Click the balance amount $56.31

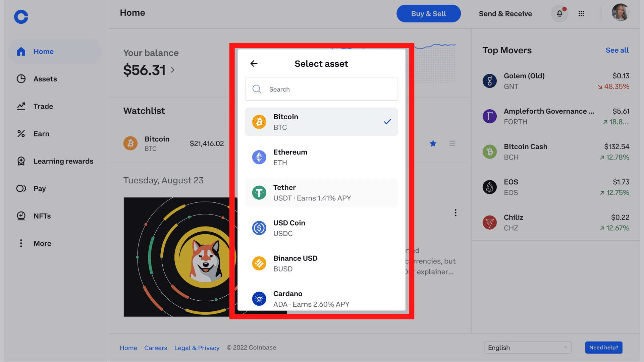145,70
